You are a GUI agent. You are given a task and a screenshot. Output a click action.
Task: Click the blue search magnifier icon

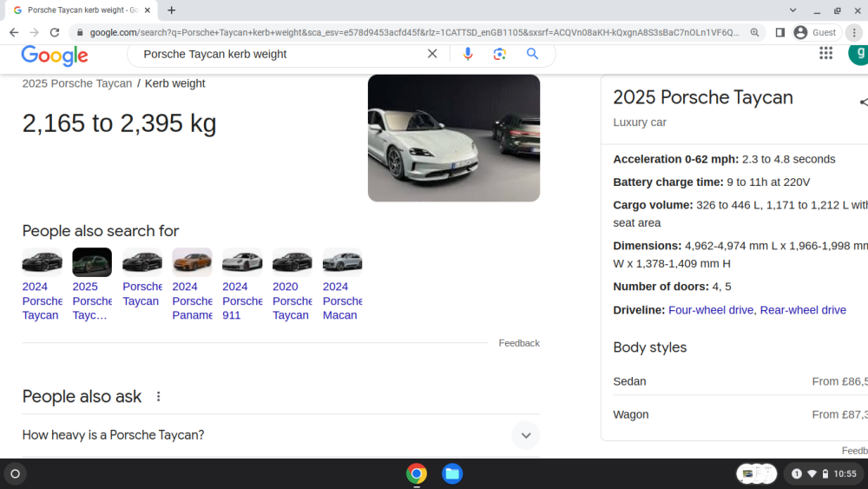(532, 54)
